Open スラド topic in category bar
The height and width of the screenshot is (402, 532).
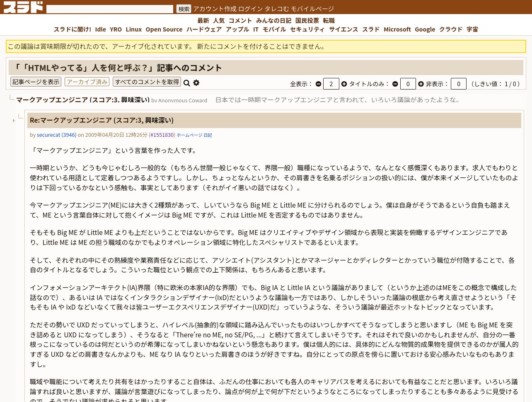[x=371, y=29]
